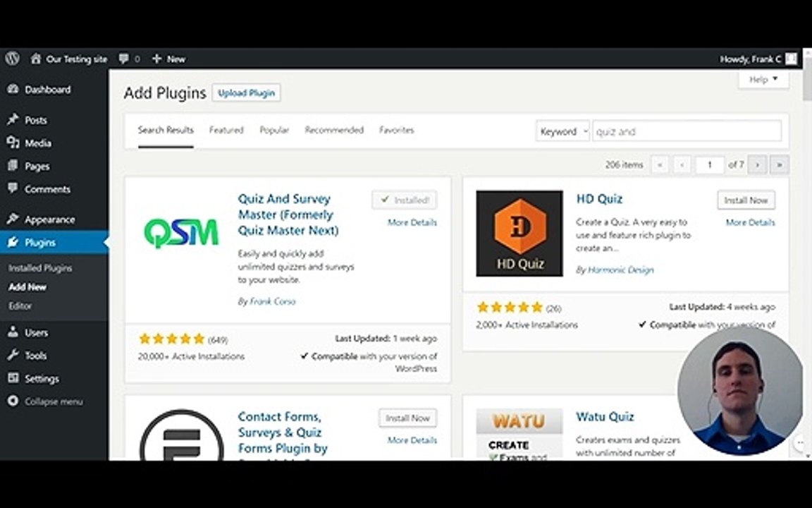
Task: Open the Keyword search type dropdown
Action: [562, 132]
